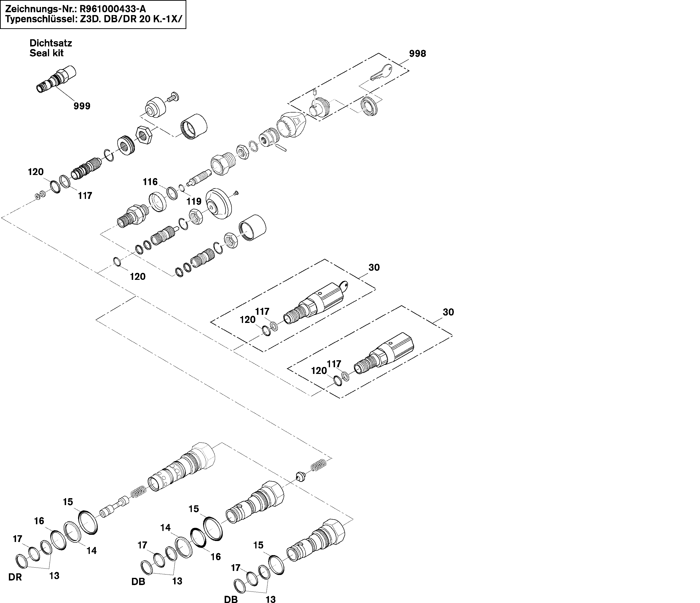Click the key illustration in group 998
This screenshot has width=700, height=603.
point(381,72)
